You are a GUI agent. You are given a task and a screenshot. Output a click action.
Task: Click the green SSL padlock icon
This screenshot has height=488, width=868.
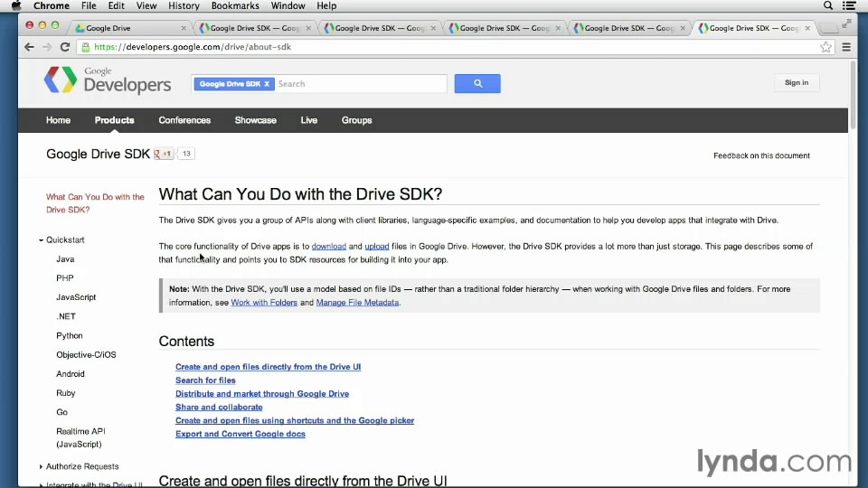(x=85, y=47)
